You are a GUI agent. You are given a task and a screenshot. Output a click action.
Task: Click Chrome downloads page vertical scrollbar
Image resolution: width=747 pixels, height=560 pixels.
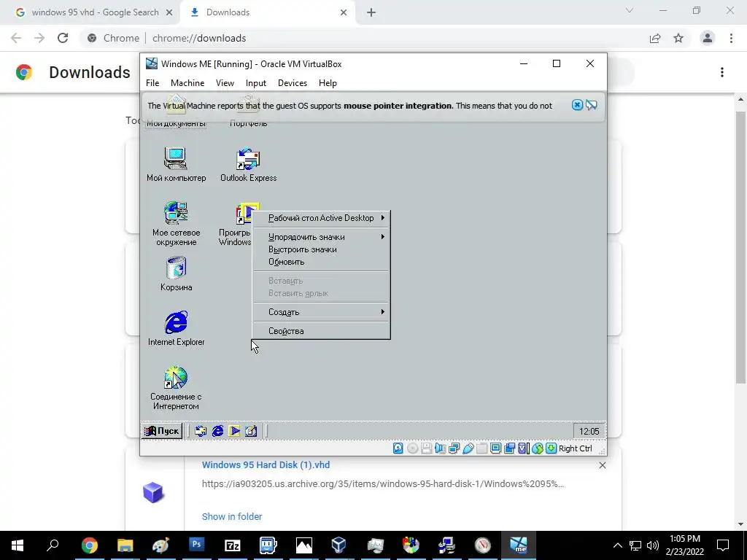(740, 248)
